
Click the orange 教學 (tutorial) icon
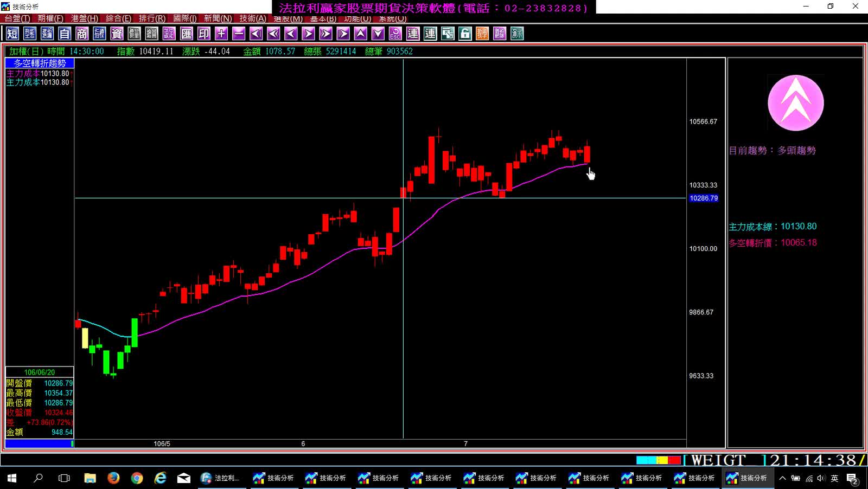click(482, 34)
